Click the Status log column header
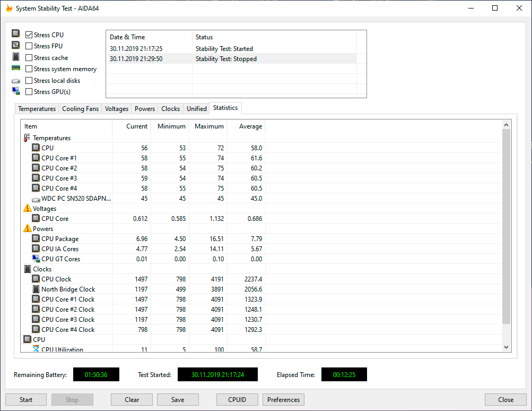The width and height of the screenshot is (532, 411). pyautogui.click(x=274, y=37)
